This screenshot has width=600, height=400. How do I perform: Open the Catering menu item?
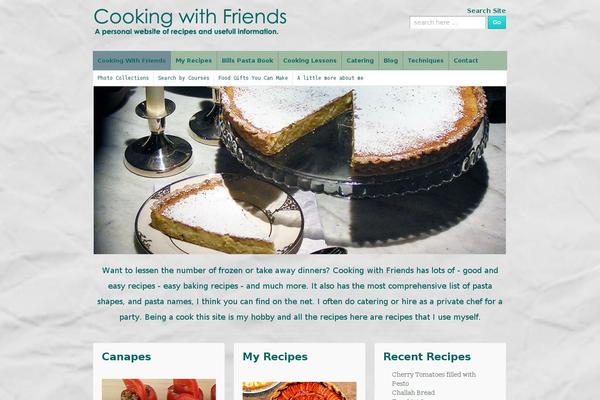point(360,60)
